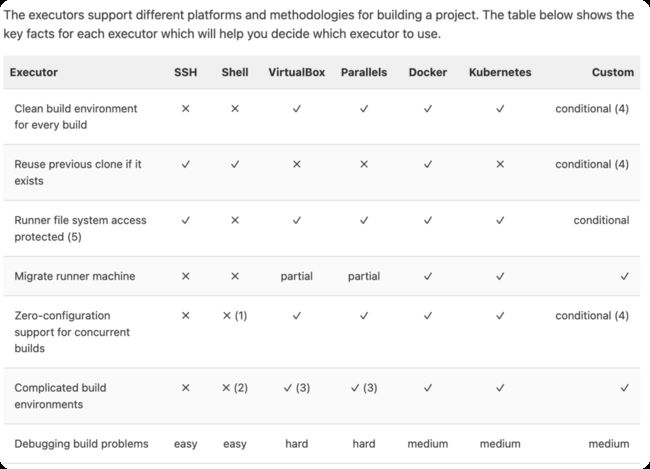
Task: Click the Shell column header
Action: pyautogui.click(x=235, y=72)
